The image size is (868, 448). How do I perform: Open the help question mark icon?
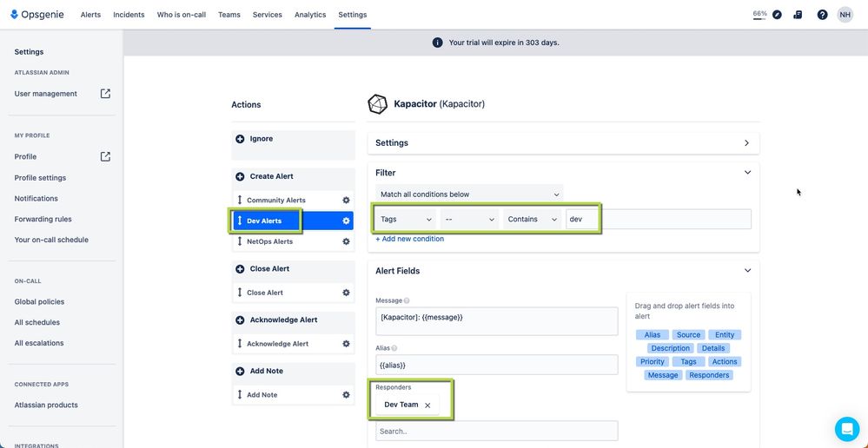pos(822,15)
